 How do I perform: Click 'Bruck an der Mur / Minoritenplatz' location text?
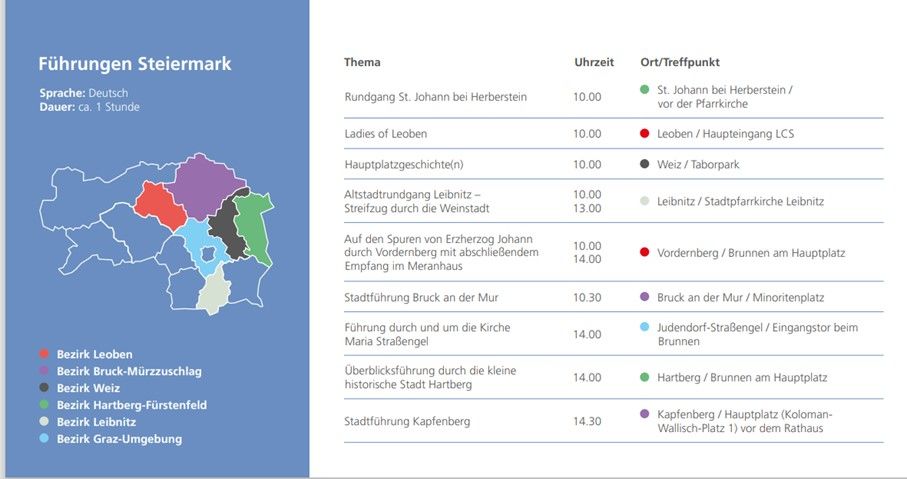(x=740, y=297)
